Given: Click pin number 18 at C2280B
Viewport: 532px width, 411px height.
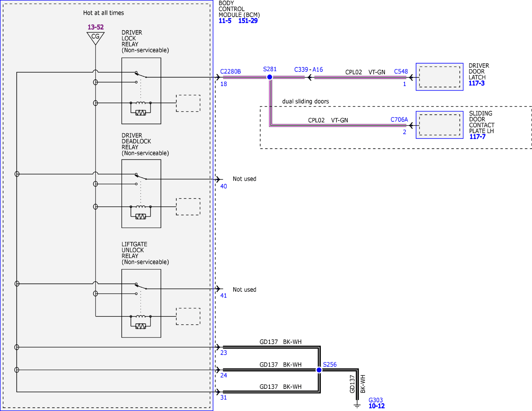Looking at the screenshot, I should (224, 84).
